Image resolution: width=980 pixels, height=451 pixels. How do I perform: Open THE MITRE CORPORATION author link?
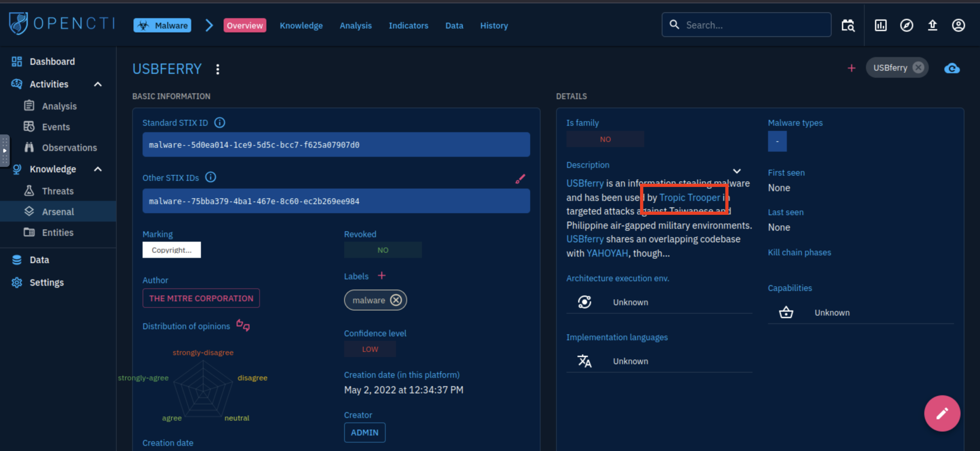tap(201, 298)
